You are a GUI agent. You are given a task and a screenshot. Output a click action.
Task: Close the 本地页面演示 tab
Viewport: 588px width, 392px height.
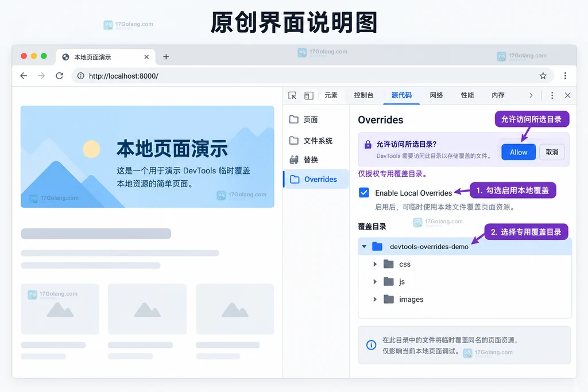click(x=146, y=57)
